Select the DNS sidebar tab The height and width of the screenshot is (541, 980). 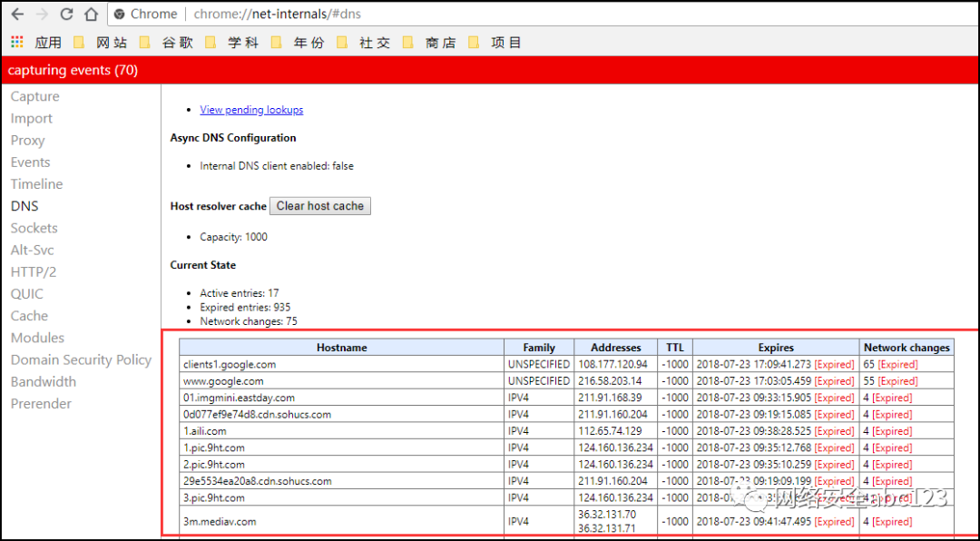pos(24,206)
